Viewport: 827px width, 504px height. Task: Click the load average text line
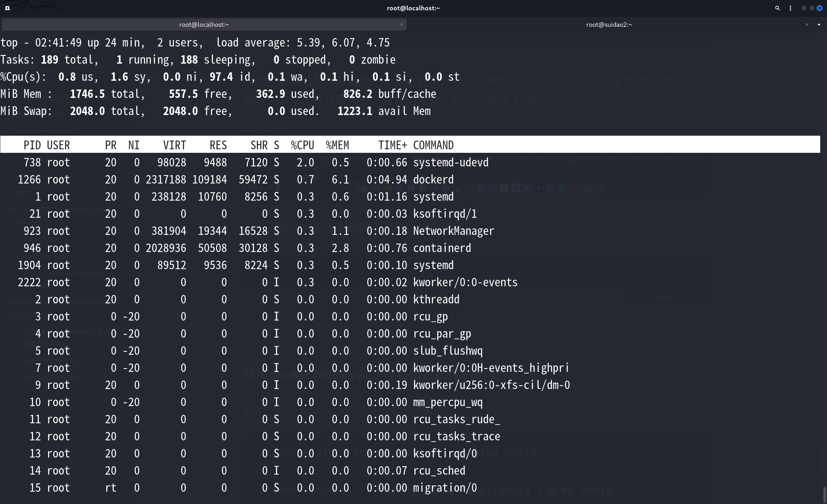(x=302, y=43)
